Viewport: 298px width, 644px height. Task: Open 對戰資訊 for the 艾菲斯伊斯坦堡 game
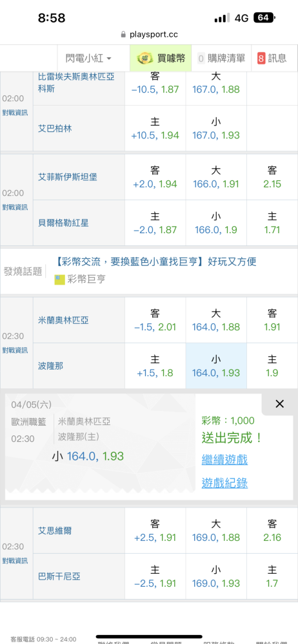click(x=15, y=207)
